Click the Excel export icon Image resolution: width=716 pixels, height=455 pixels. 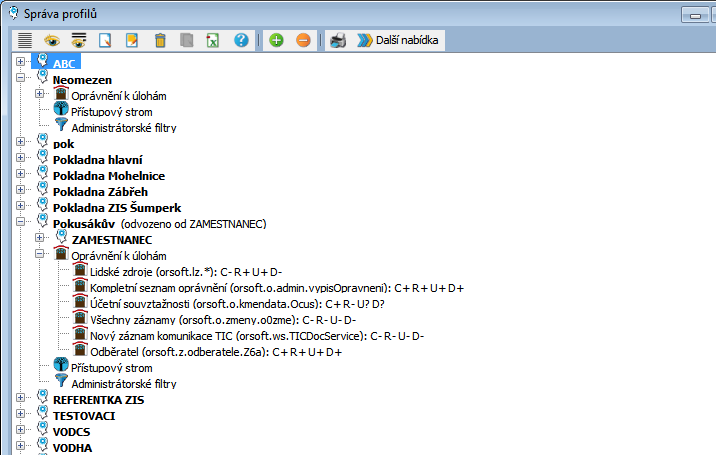pyautogui.click(x=213, y=41)
